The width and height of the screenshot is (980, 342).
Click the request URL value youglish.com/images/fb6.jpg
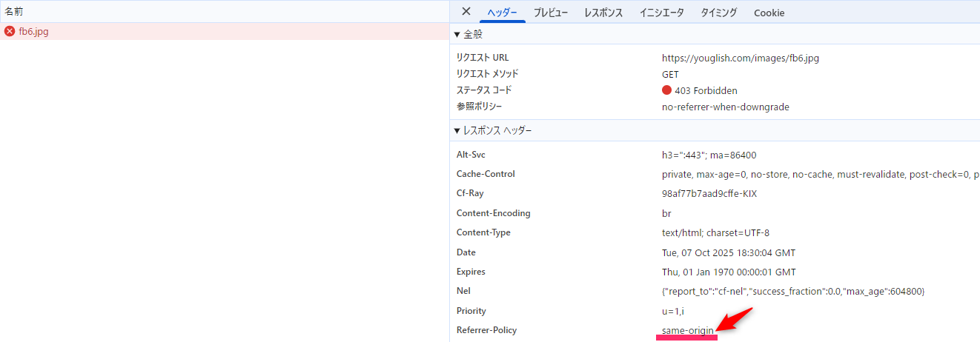pyautogui.click(x=740, y=58)
